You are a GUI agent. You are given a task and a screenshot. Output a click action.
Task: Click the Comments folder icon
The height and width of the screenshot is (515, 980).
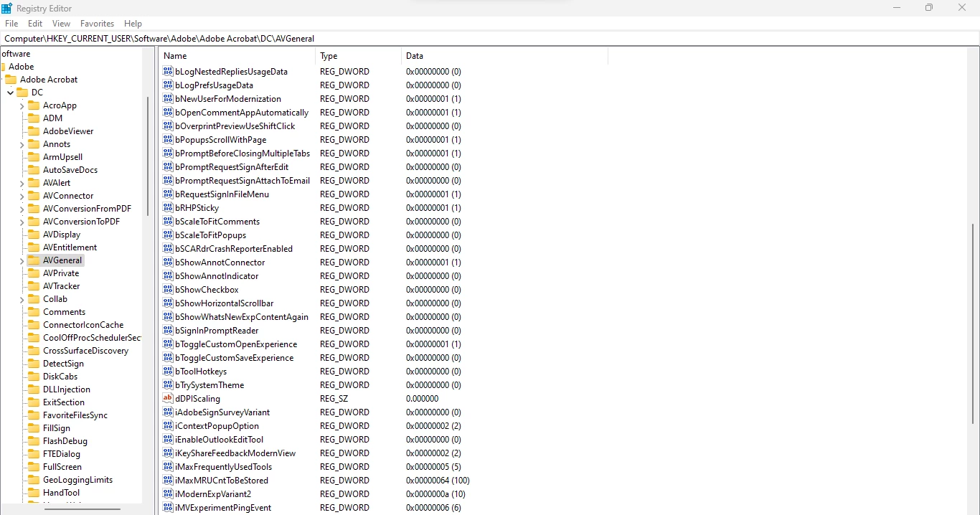(x=34, y=312)
